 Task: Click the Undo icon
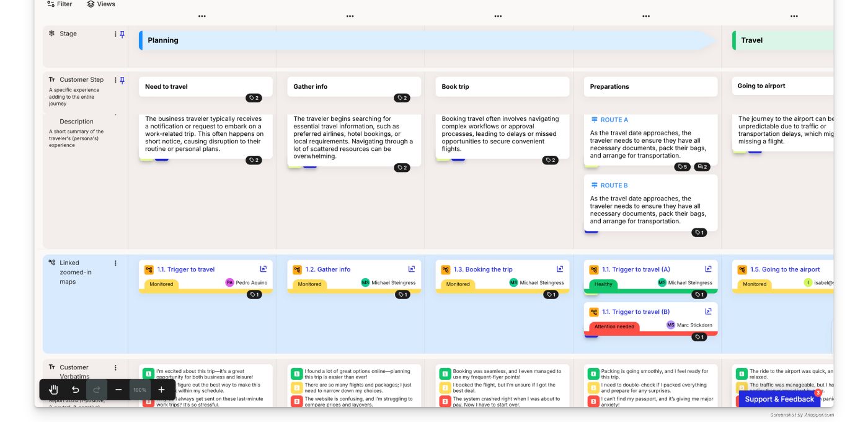tap(75, 390)
